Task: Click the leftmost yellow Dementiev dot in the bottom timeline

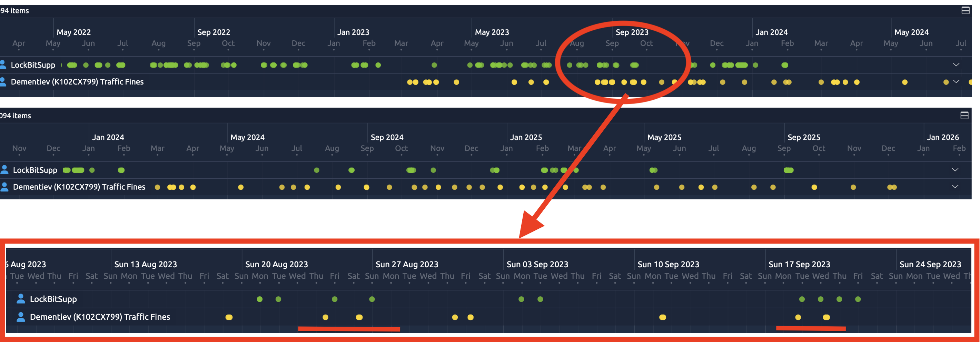Action: pos(229,317)
